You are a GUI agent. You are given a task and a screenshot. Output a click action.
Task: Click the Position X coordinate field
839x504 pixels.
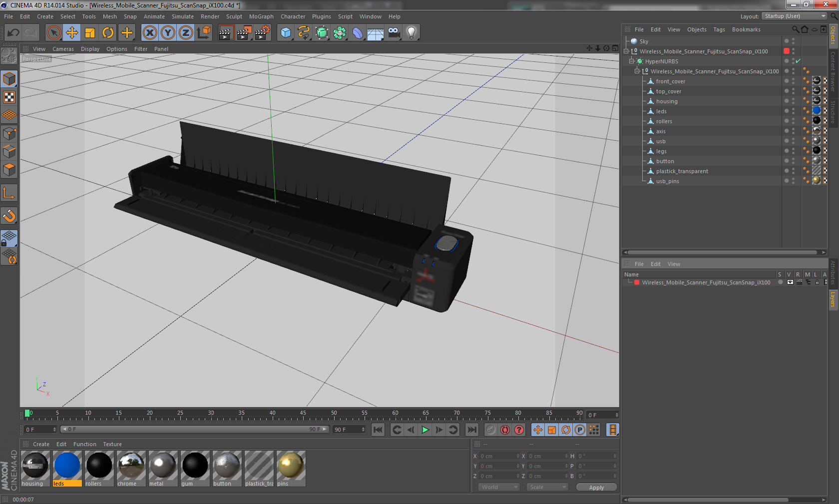(499, 456)
